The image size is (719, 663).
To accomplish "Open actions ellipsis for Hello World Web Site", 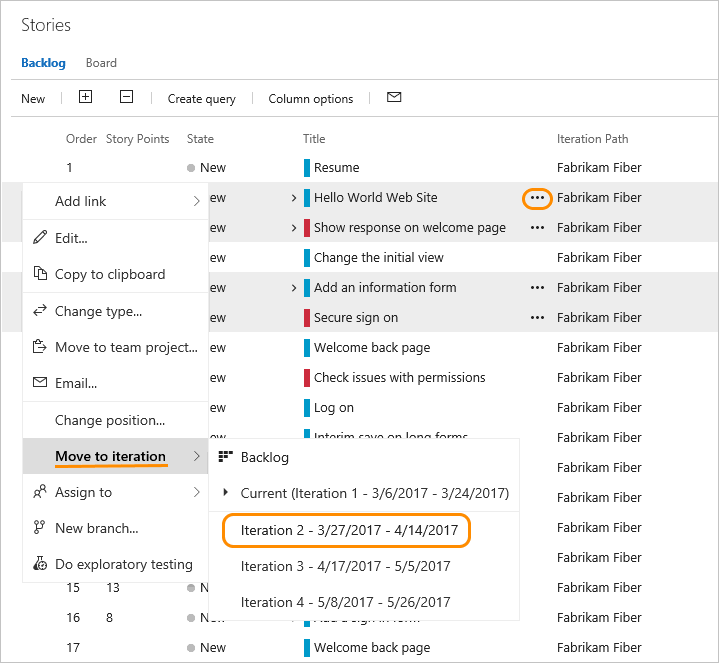I will tap(537, 198).
